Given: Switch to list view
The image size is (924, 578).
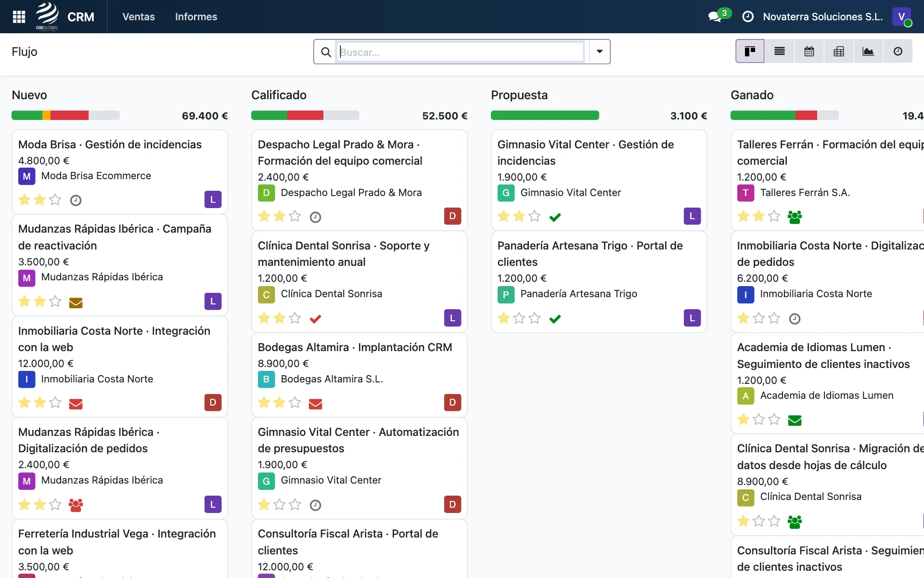Looking at the screenshot, I should [x=780, y=52].
